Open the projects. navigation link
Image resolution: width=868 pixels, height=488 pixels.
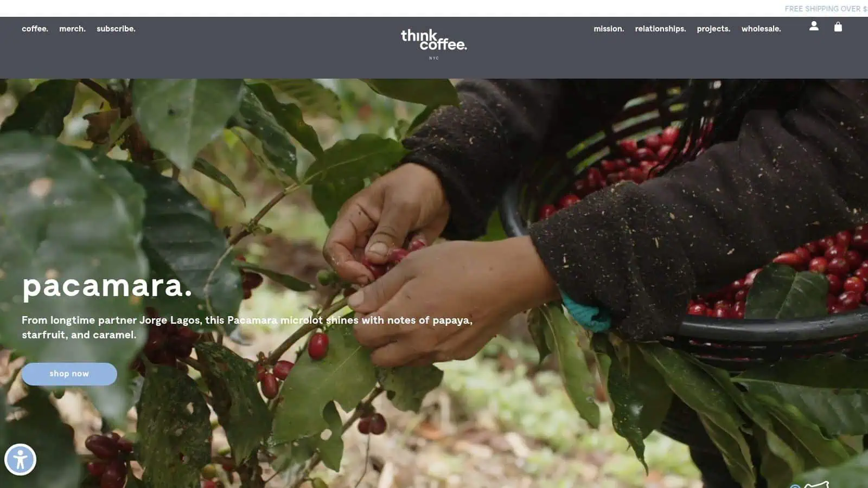[713, 29]
